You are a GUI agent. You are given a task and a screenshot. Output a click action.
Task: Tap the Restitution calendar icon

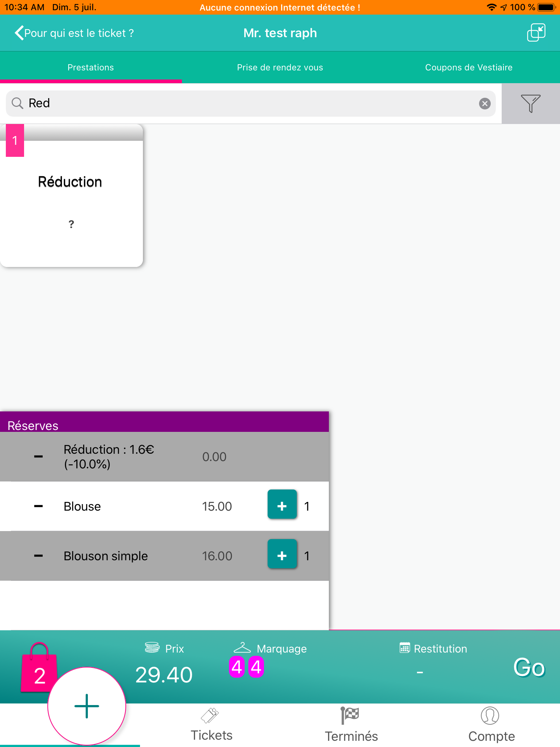pyautogui.click(x=405, y=648)
